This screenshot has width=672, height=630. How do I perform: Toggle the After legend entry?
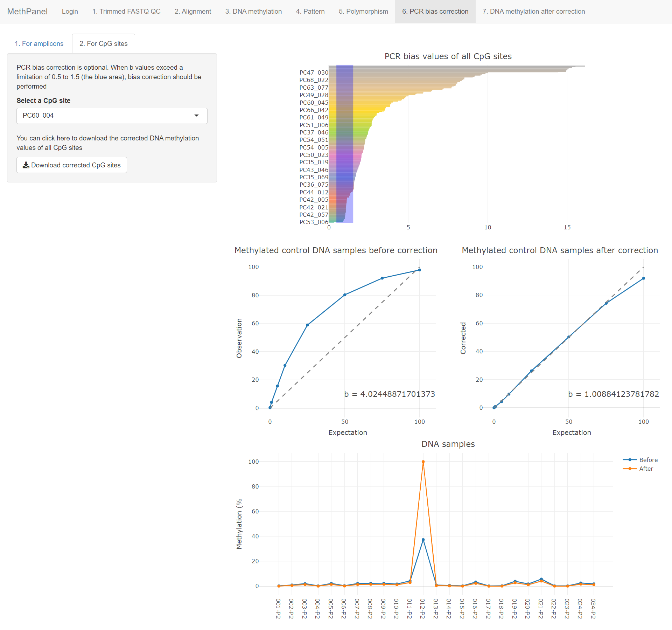pyautogui.click(x=646, y=469)
